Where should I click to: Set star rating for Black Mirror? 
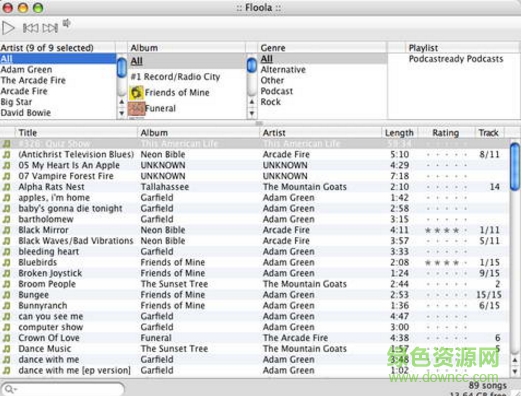(x=446, y=230)
